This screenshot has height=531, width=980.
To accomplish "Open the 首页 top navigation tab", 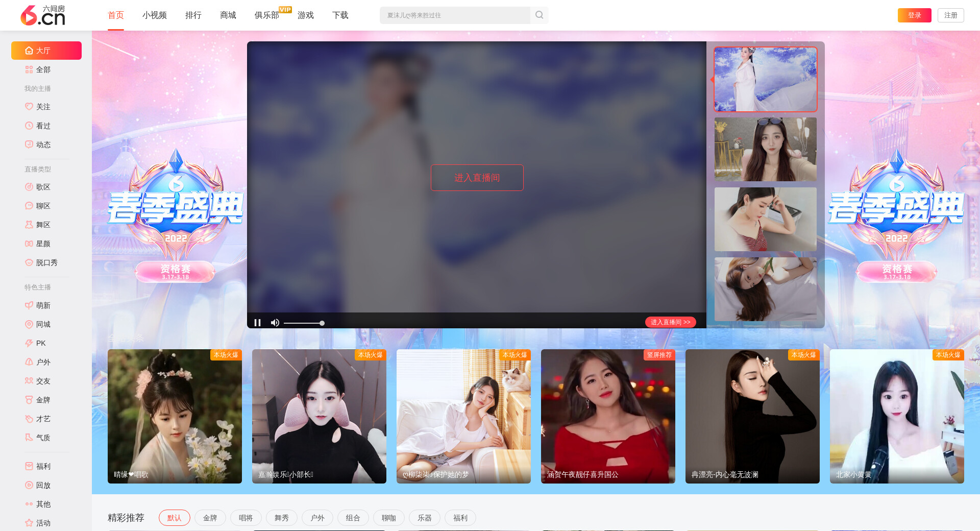I will click(x=116, y=15).
